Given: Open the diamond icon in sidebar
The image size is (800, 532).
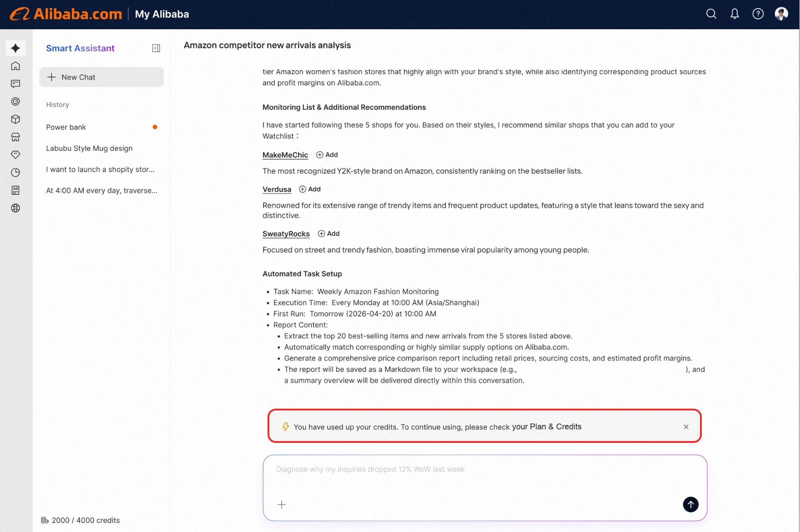Looking at the screenshot, I should [16, 154].
